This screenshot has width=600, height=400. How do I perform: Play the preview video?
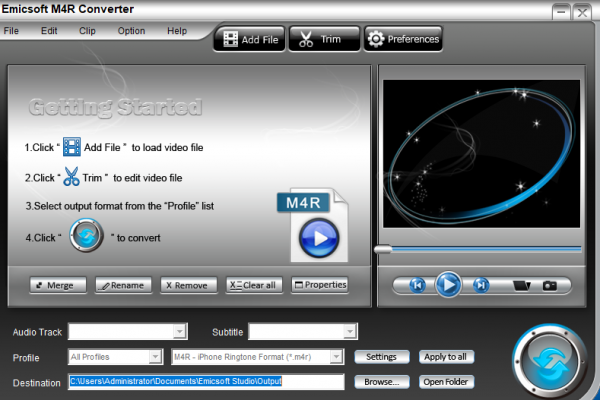[448, 285]
